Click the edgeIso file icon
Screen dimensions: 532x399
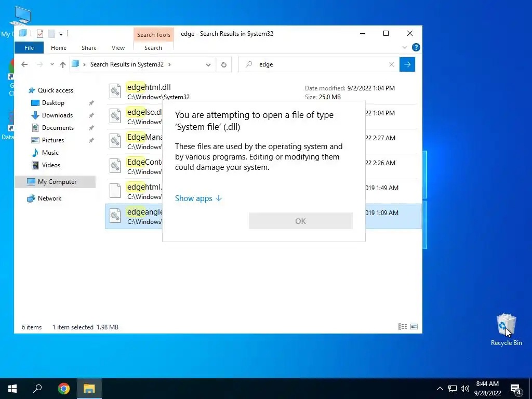click(x=115, y=116)
